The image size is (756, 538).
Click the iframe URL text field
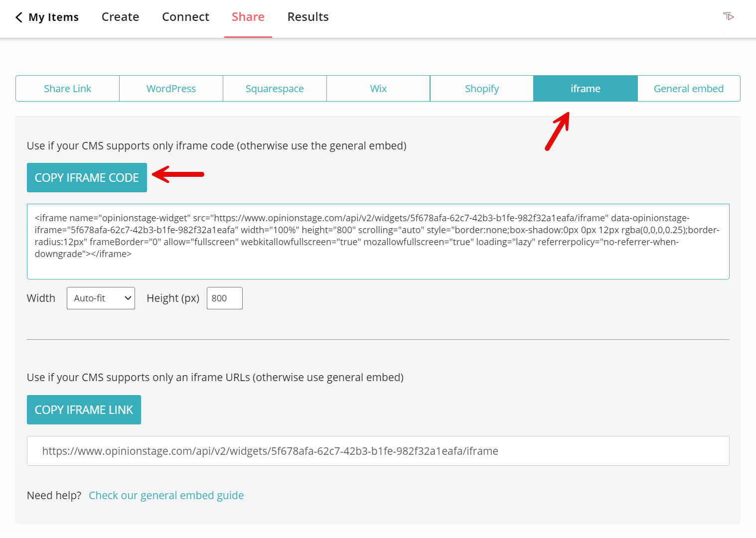pyautogui.click(x=378, y=451)
